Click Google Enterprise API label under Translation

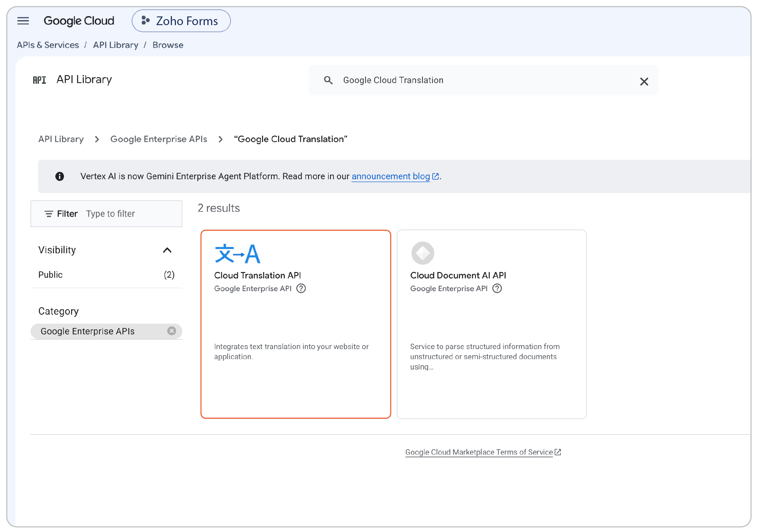[253, 288]
